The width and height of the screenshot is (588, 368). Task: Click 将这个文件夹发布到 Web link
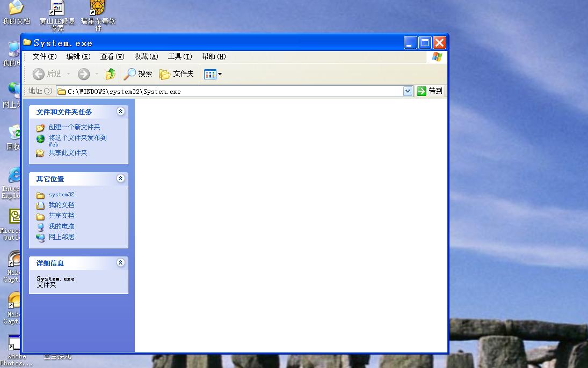(x=77, y=141)
